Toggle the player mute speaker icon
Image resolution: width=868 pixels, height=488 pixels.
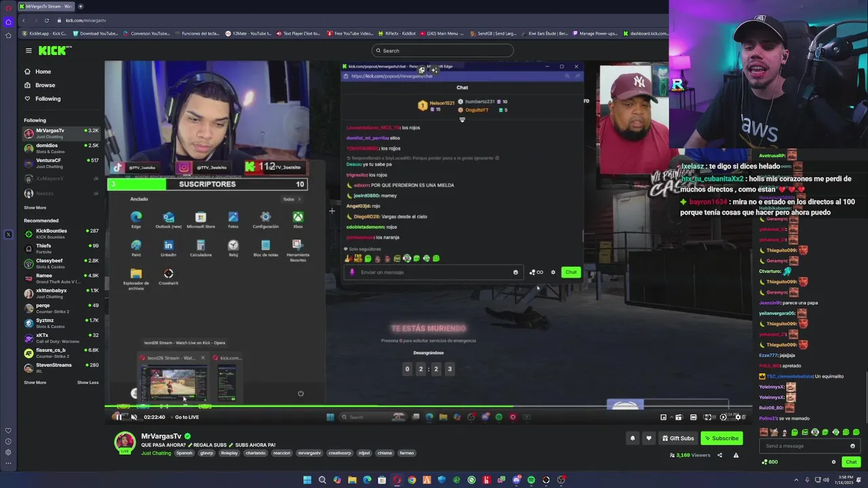click(134, 417)
